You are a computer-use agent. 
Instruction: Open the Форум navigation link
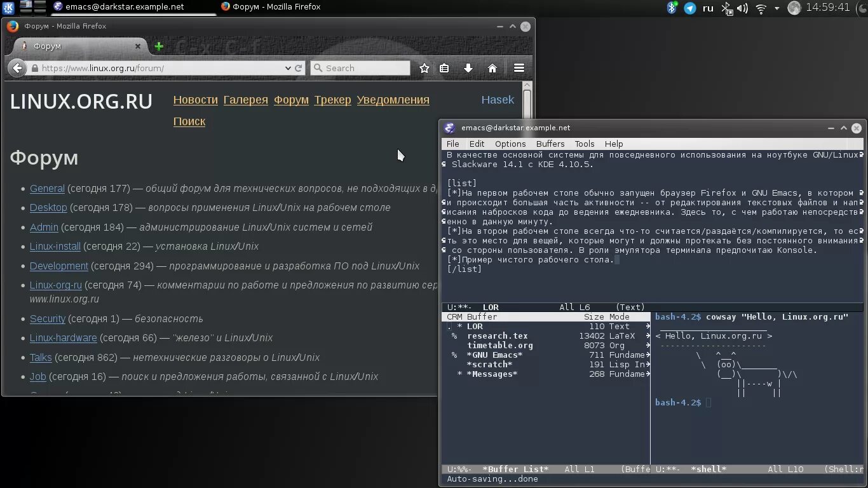[291, 100]
